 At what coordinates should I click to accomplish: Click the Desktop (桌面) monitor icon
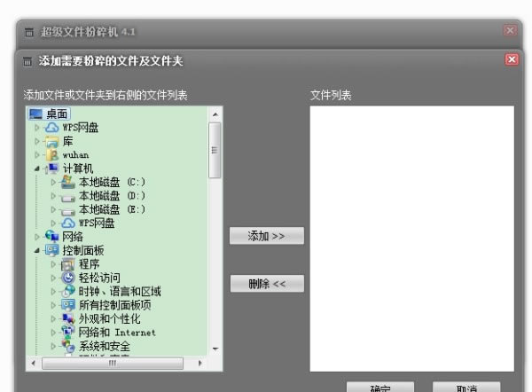coord(35,114)
